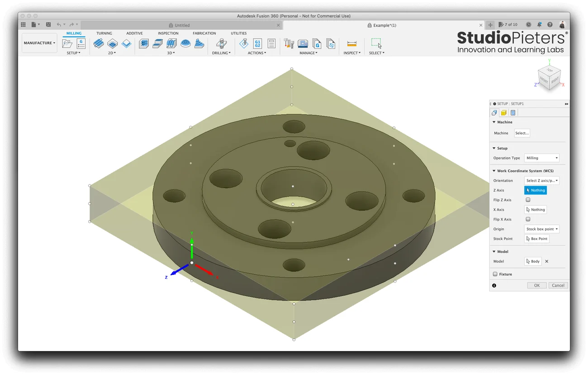Click the 3D Pocket Clearing icon

tap(157, 43)
